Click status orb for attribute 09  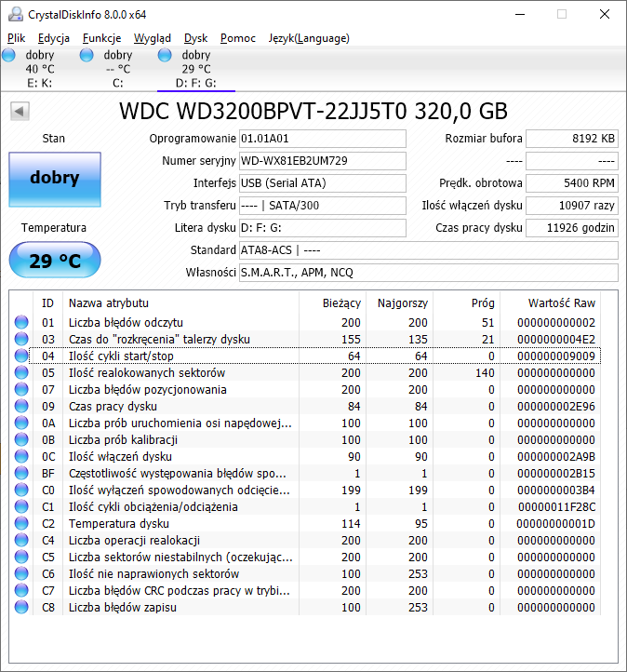21,406
